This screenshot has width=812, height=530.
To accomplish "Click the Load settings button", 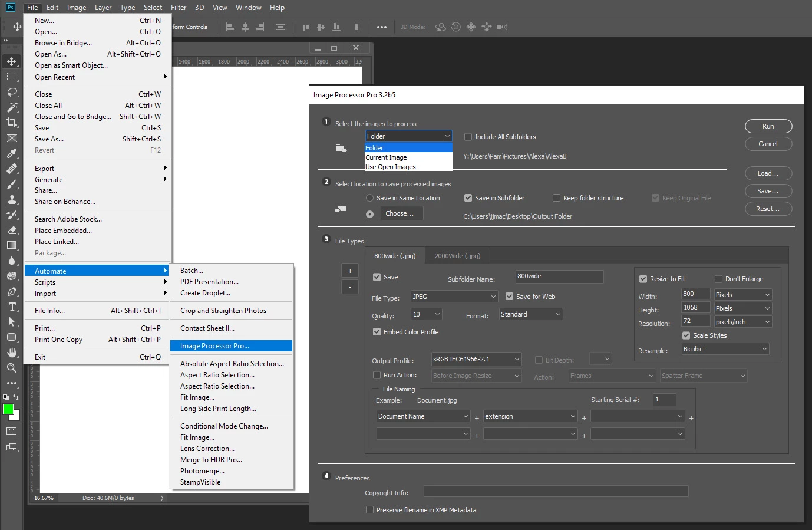I will [x=768, y=173].
